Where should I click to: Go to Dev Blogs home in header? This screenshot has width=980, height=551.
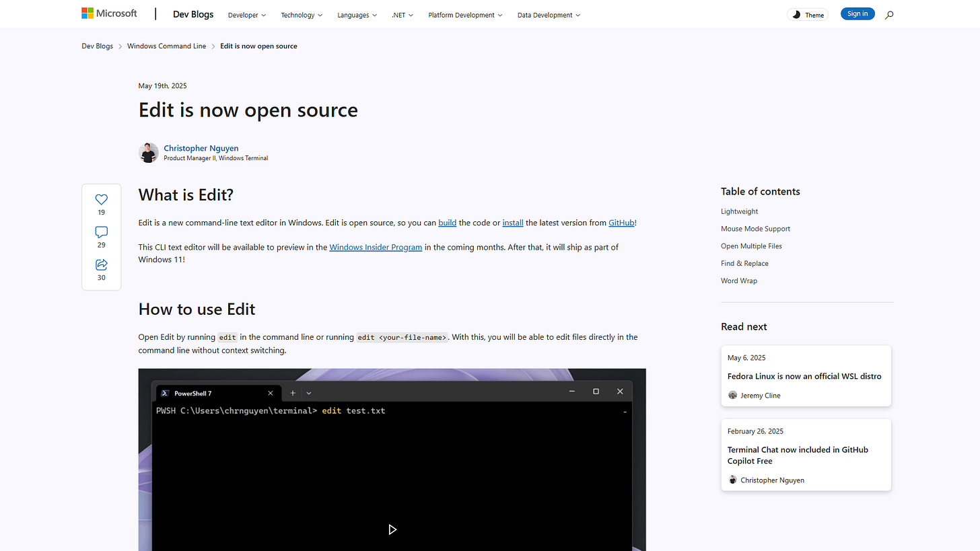point(193,14)
